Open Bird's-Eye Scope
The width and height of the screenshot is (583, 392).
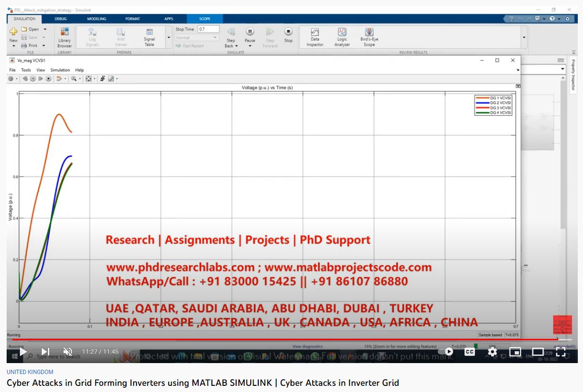pyautogui.click(x=369, y=36)
